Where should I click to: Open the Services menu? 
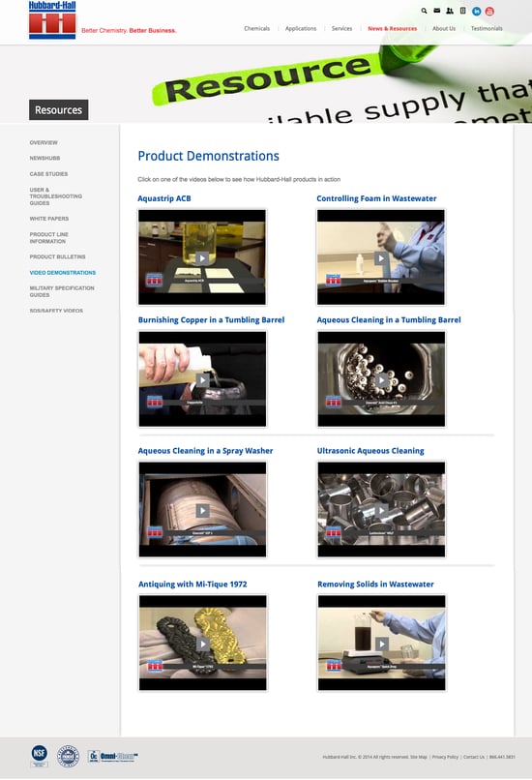[342, 28]
